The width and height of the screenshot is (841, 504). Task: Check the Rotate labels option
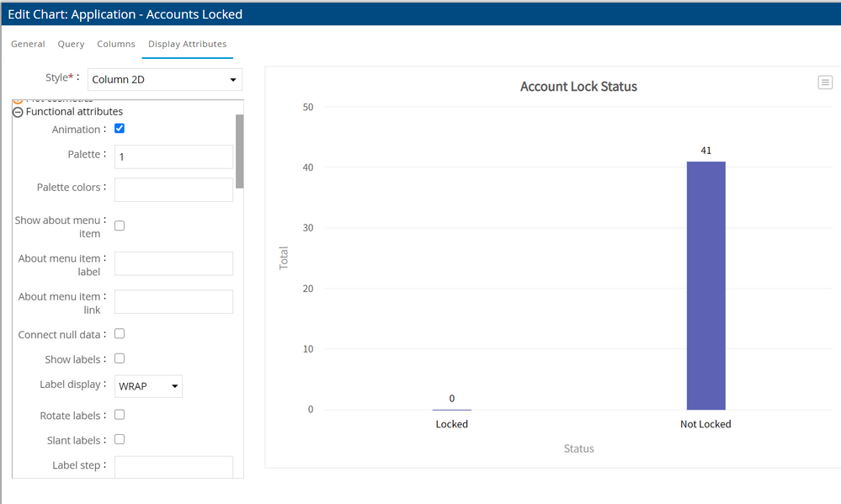120,415
